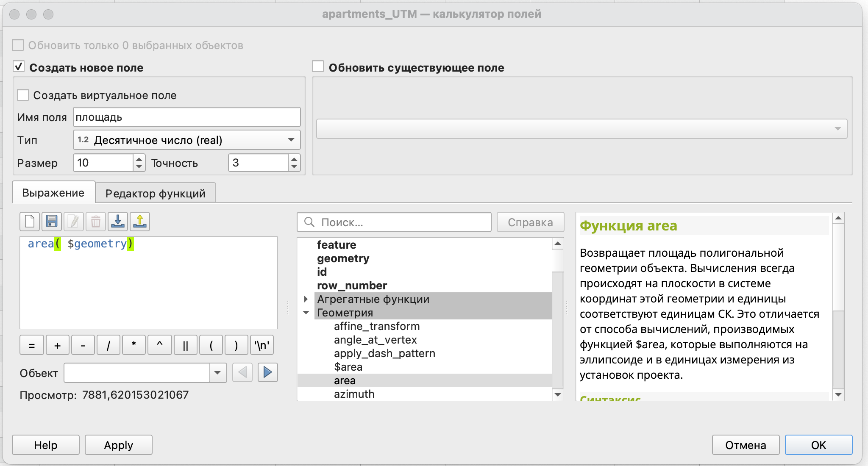The image size is (868, 466).
Task: Insert the new line '\n' operator
Action: coord(262,345)
